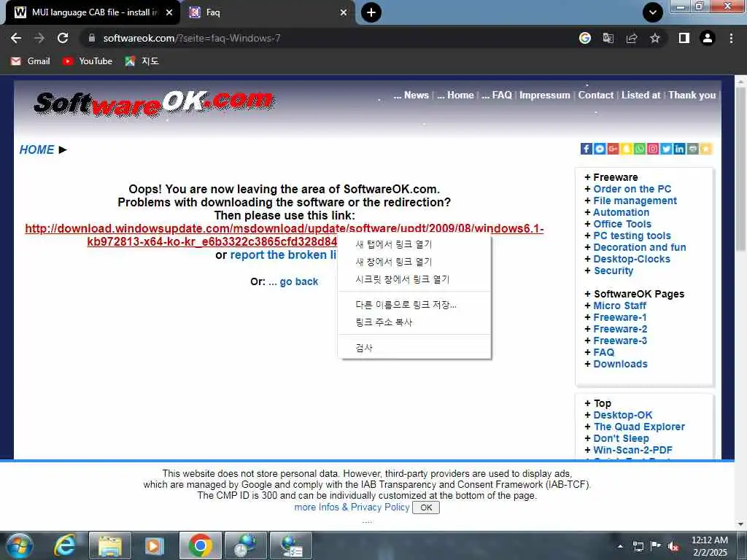This screenshot has width=747, height=560.
Task: Open the HOME breadcrumb link
Action: coord(36,149)
